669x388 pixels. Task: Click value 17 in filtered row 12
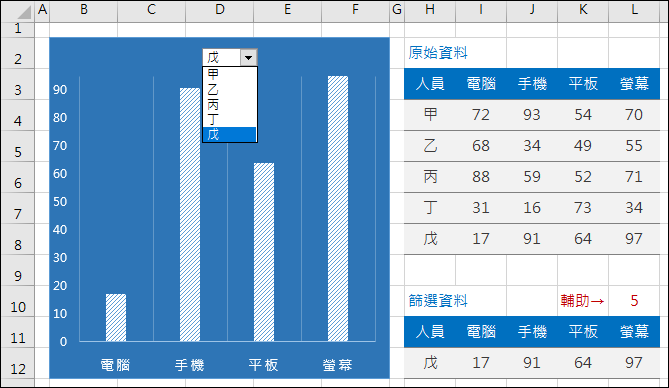point(481,363)
